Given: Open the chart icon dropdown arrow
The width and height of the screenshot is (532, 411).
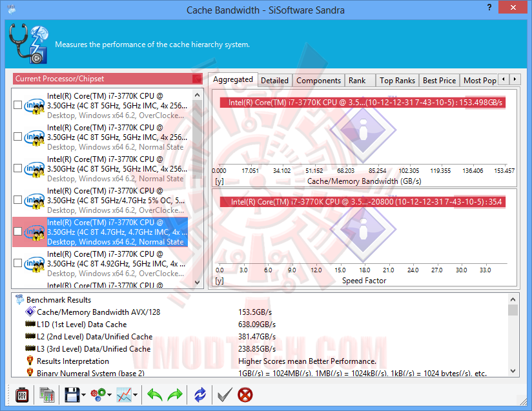Looking at the screenshot, I should pos(135,395).
